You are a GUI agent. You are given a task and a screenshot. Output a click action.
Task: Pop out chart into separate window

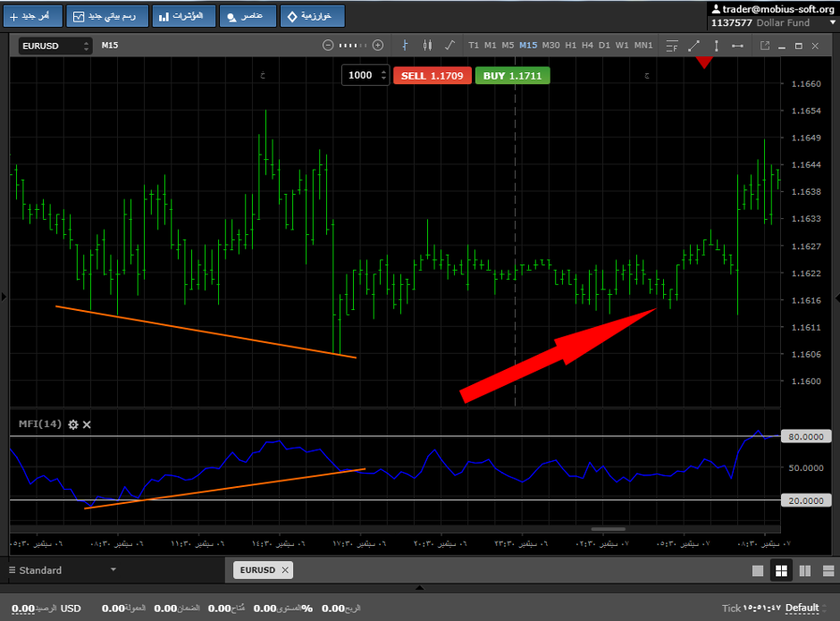765,46
